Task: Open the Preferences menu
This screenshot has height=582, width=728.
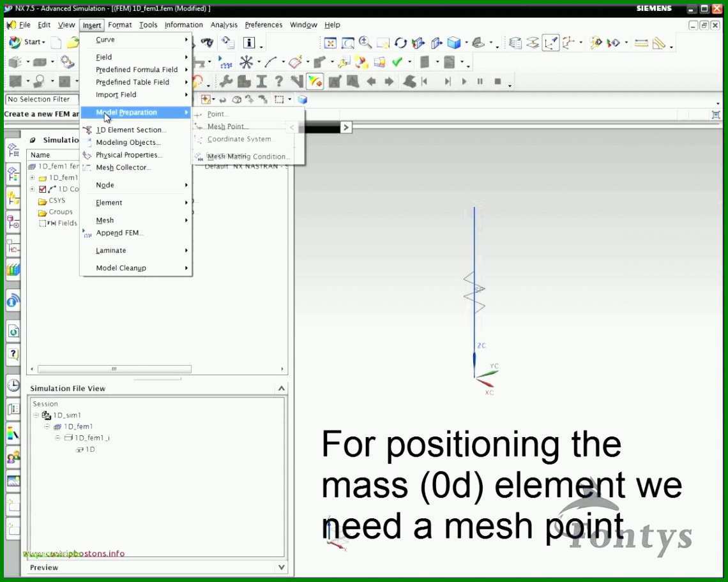Action: coord(263,25)
